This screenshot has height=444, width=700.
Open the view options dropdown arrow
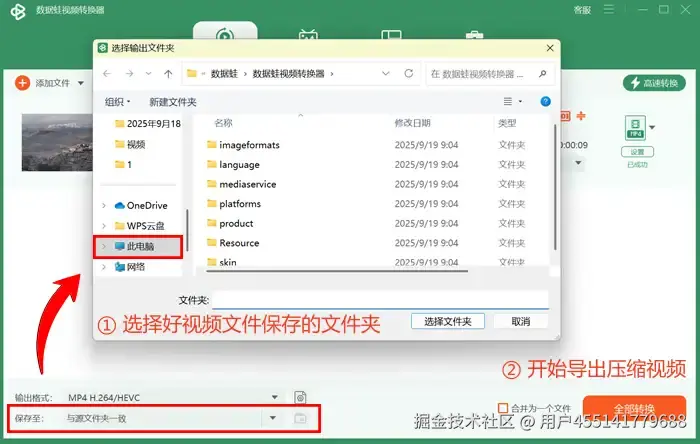[x=520, y=102]
